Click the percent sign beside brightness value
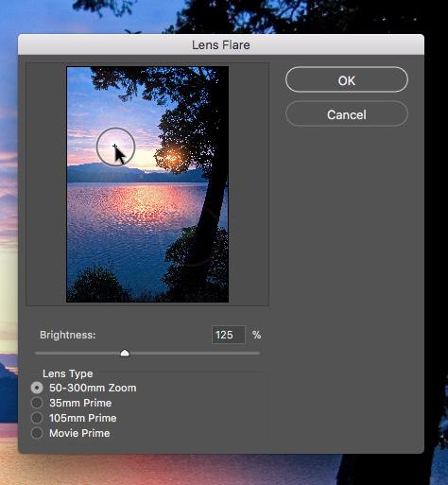Image resolution: width=448 pixels, height=485 pixels. [256, 335]
